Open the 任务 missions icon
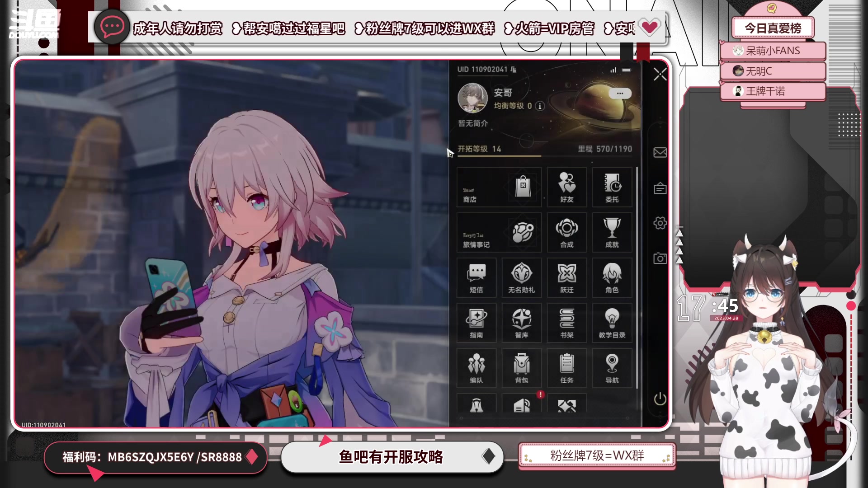 (x=567, y=368)
